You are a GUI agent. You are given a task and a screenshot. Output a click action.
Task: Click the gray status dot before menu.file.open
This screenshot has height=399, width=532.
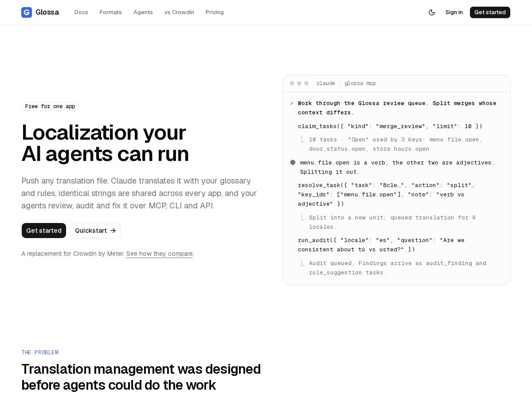(x=293, y=163)
